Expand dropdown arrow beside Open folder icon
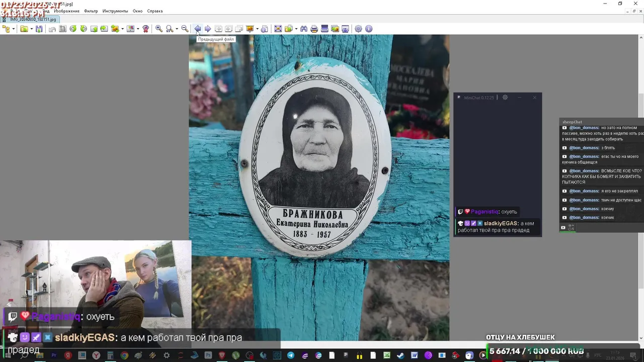 pos(31,29)
